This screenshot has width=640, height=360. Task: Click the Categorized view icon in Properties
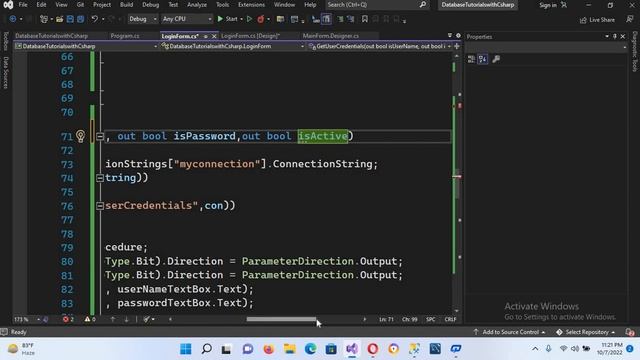click(x=471, y=59)
